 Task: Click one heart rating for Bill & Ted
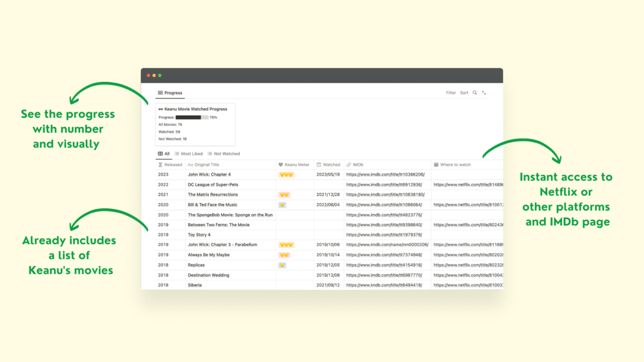[x=282, y=205]
